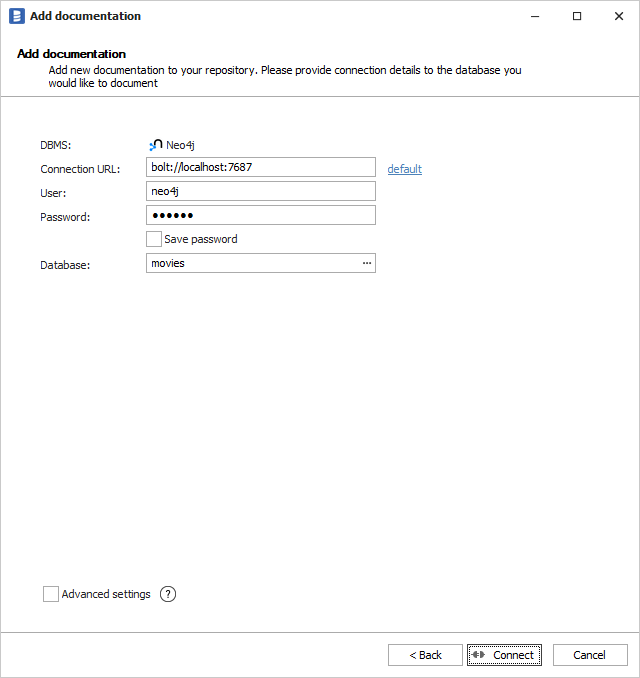640x678 pixels.
Task: Click the DBMS label
Action: tap(56, 146)
